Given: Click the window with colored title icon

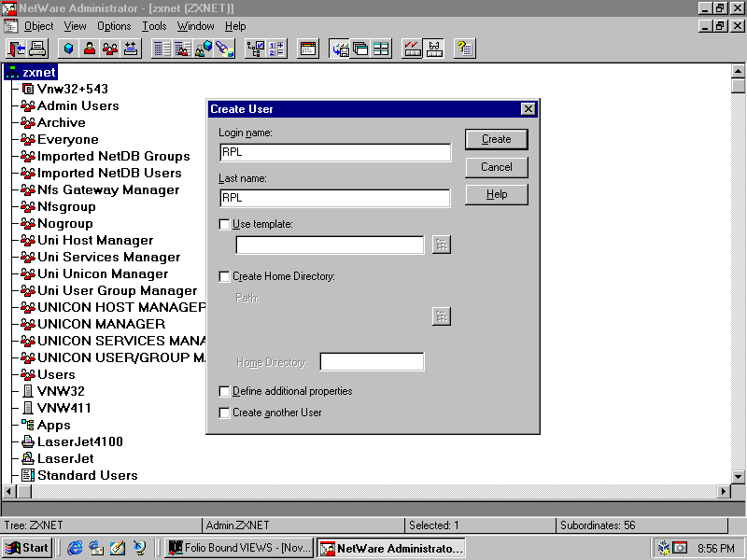Looking at the screenshot, I should pyautogui.click(x=308, y=49).
